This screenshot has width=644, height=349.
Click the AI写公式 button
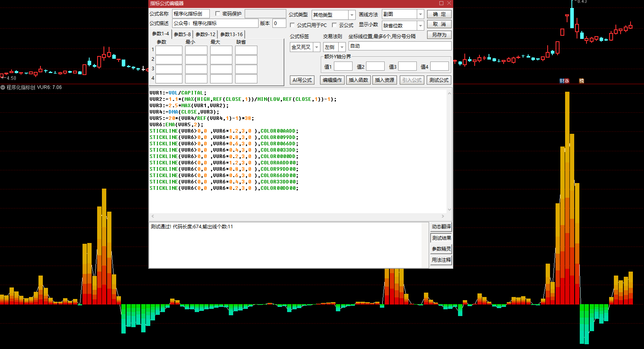coord(302,80)
